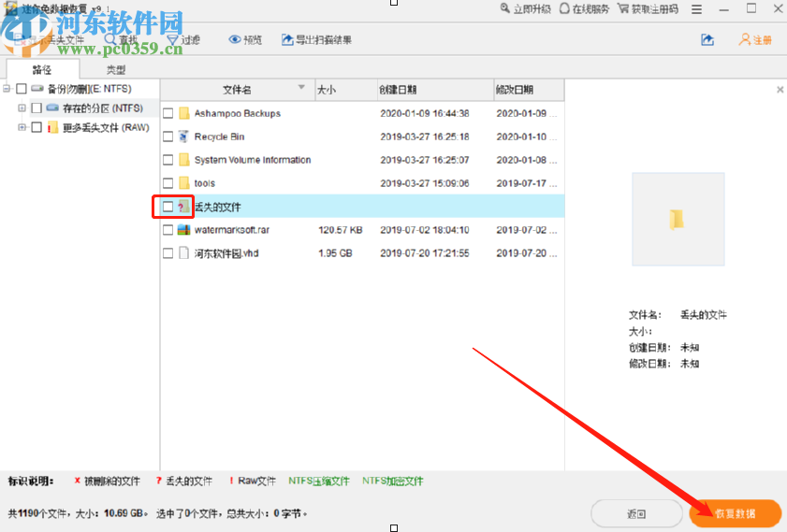Sort by the 大小 column header
Viewport: 787px width, 532px height.
(346, 90)
